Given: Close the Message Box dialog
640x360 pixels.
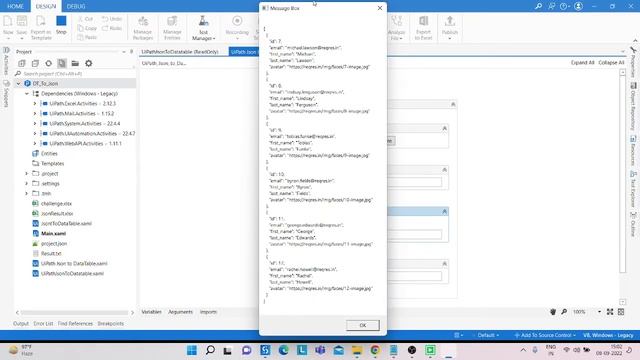Looking at the screenshot, I should point(380,8).
